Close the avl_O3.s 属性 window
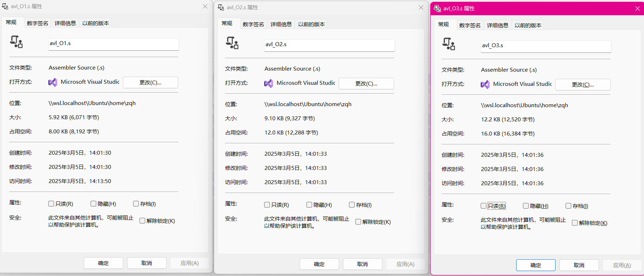This screenshot has width=644, height=276. coord(638,9)
